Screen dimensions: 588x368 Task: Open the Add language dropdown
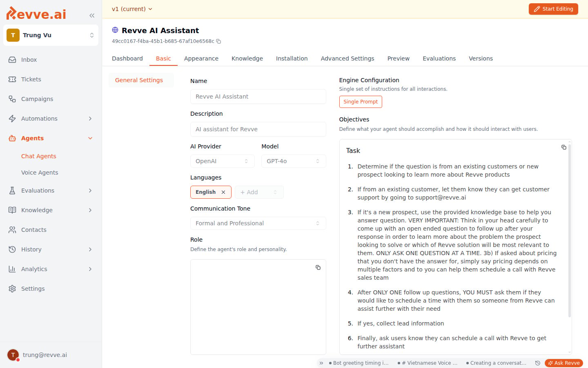259,192
